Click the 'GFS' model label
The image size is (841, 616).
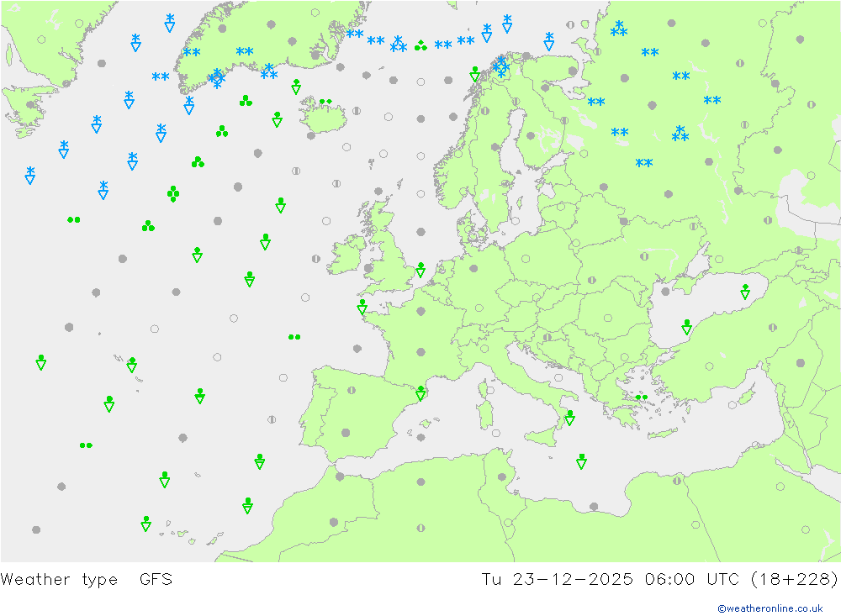click(156, 579)
